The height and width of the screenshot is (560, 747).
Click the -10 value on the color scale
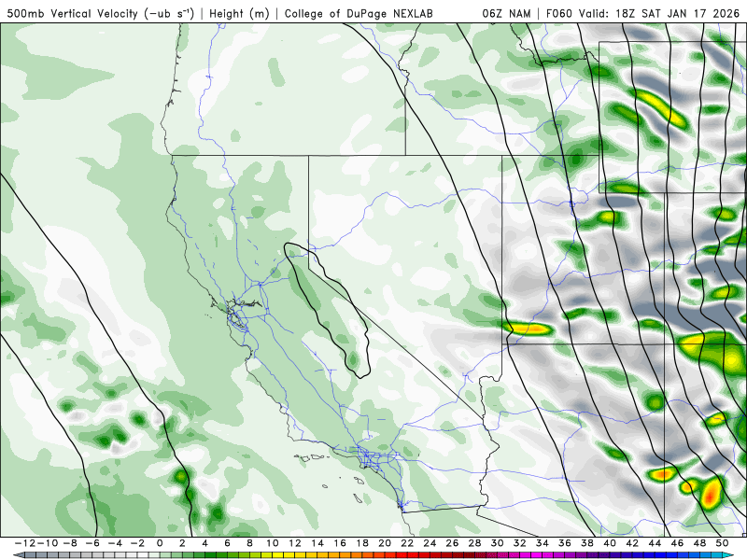[48, 543]
